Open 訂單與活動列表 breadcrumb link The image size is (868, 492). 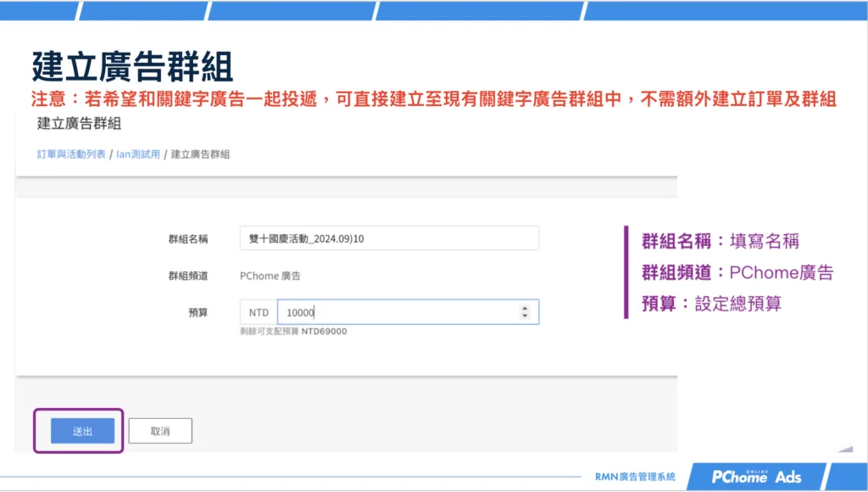click(71, 154)
